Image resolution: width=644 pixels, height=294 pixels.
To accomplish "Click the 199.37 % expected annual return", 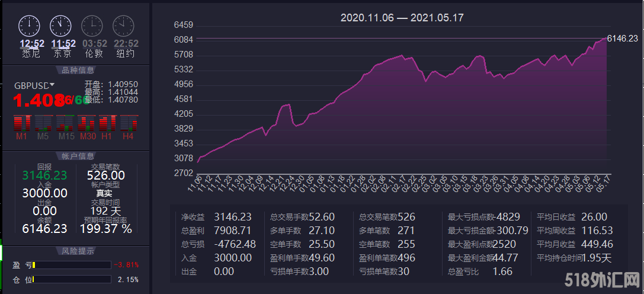I will [x=106, y=229].
